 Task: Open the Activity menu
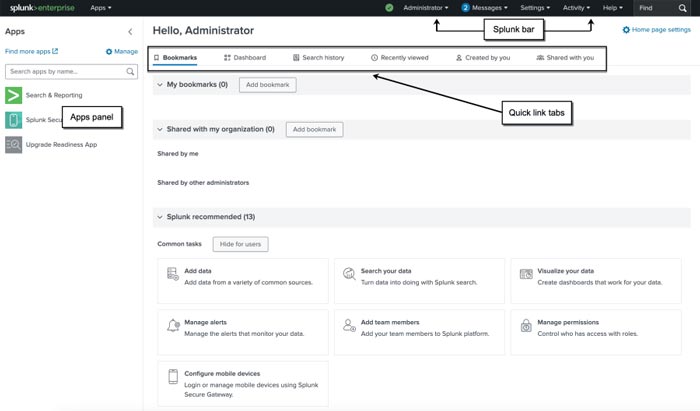click(576, 8)
